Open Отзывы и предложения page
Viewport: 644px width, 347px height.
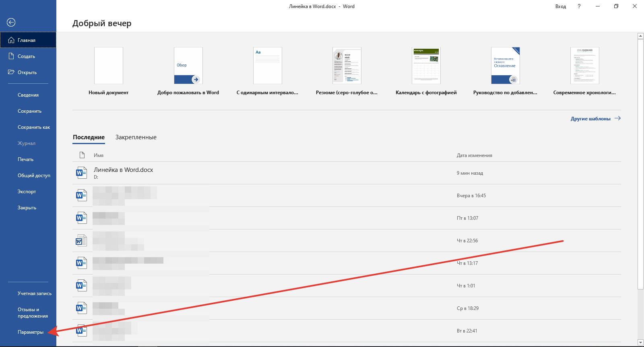point(28,313)
